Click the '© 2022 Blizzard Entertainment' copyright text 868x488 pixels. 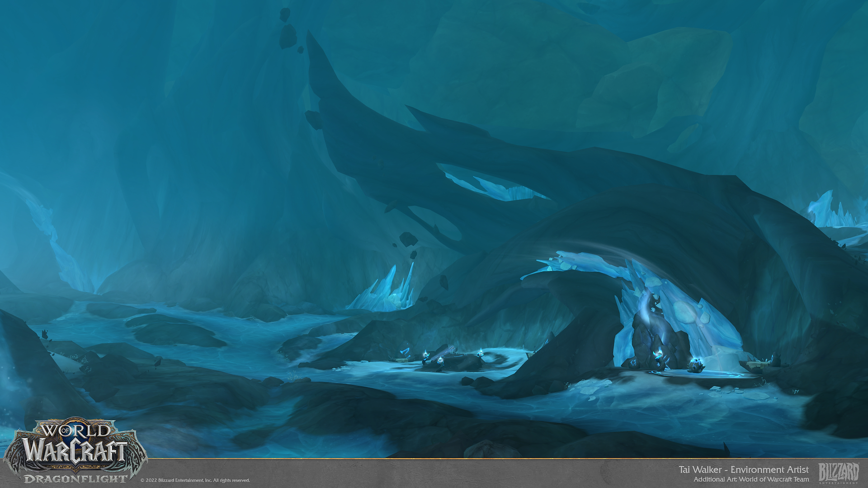(195, 480)
